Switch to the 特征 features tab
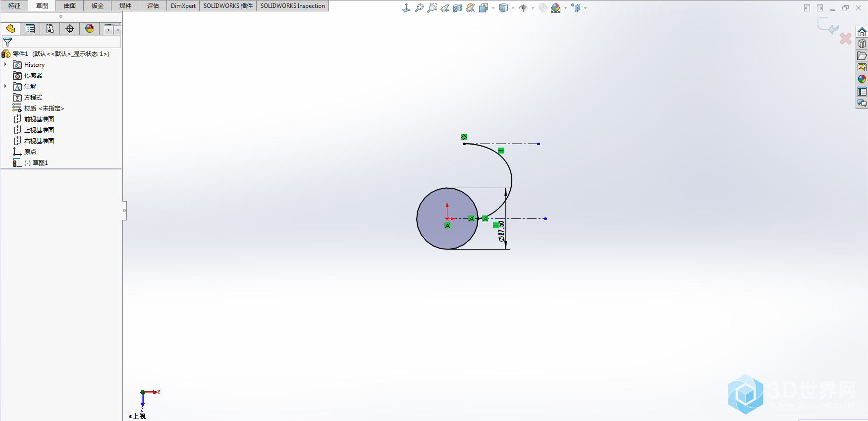Screen dimensions: 868x421 [x=14, y=6]
